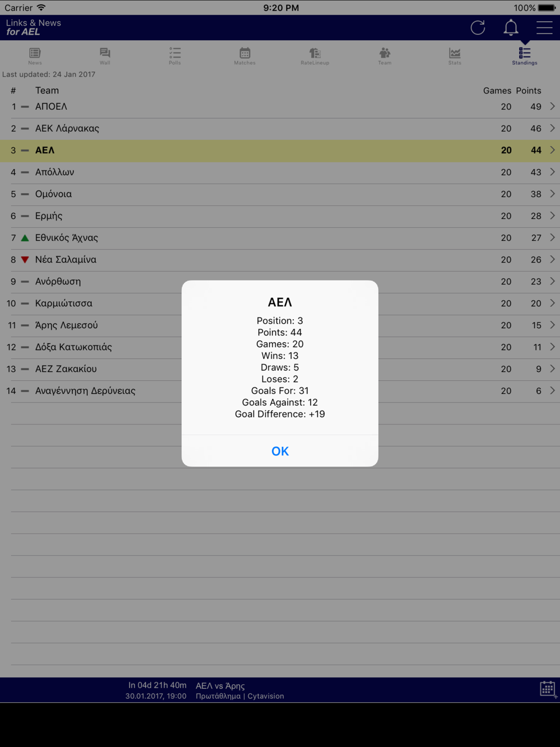560x747 pixels.
Task: Open the calendar add icon in footer
Action: click(x=548, y=689)
